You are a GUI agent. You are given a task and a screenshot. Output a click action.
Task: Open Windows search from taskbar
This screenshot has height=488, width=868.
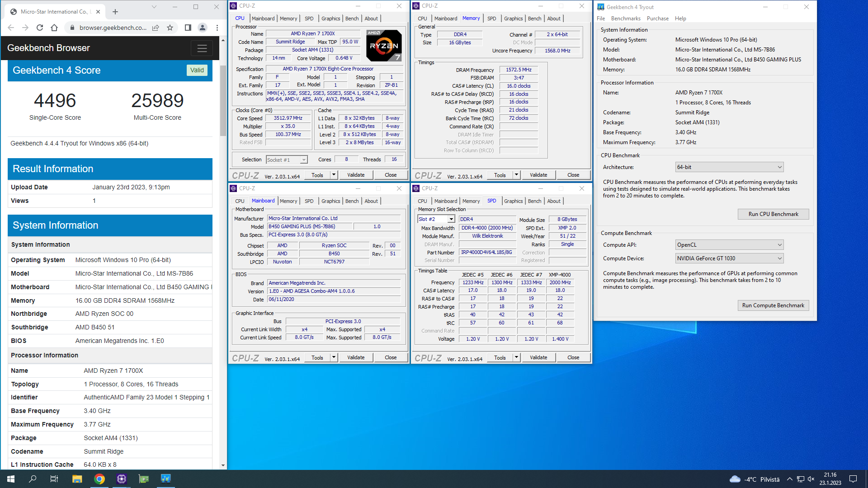(33, 479)
